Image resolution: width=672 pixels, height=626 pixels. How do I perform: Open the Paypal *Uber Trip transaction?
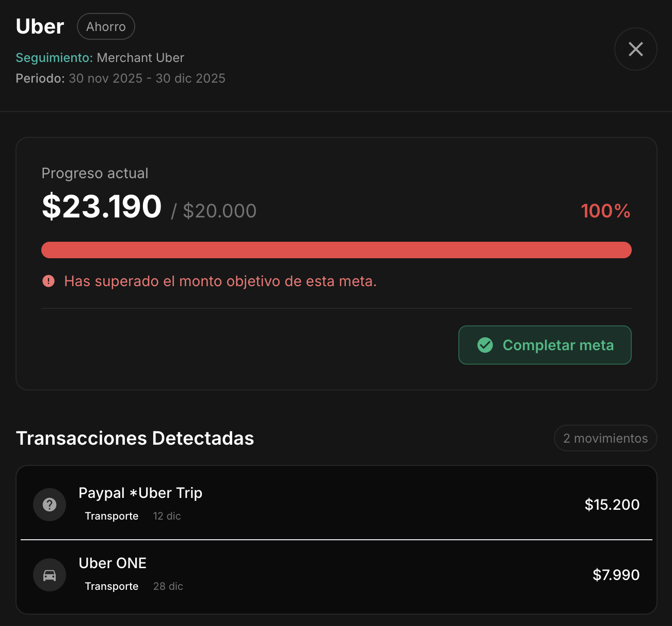tap(140, 493)
